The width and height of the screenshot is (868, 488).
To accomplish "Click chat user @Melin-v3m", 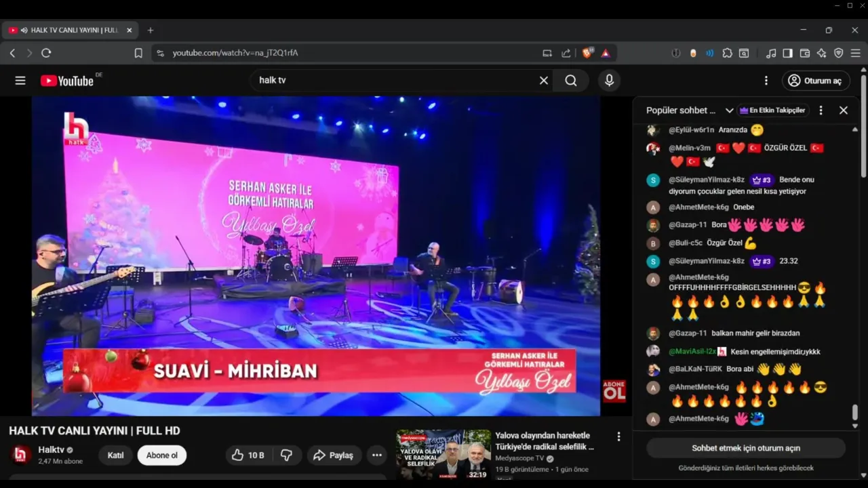I will tap(690, 148).
